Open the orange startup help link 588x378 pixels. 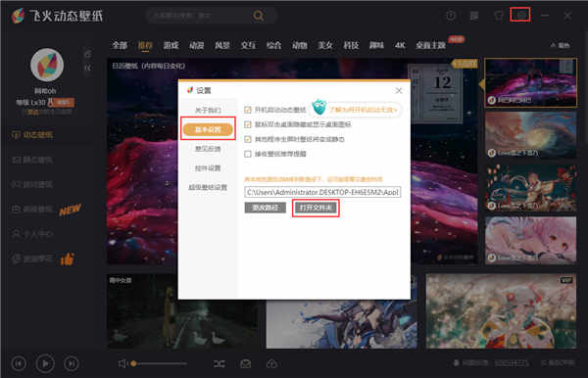(363, 110)
